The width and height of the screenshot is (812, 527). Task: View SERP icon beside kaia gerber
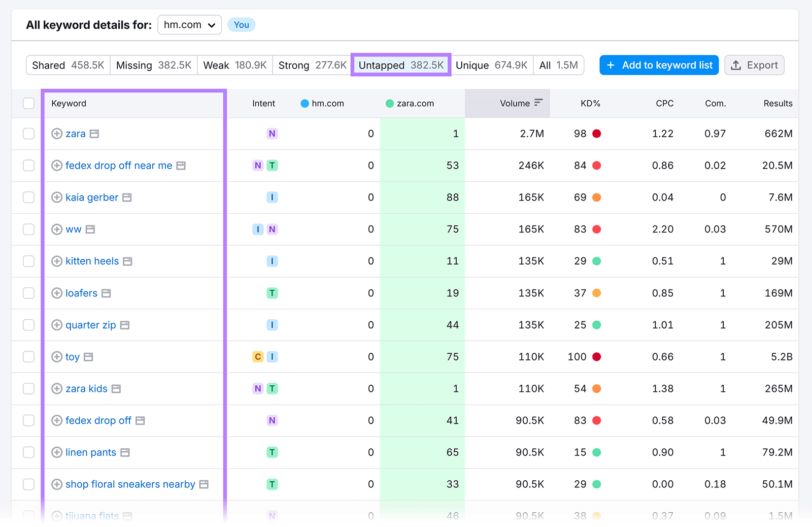(x=127, y=197)
